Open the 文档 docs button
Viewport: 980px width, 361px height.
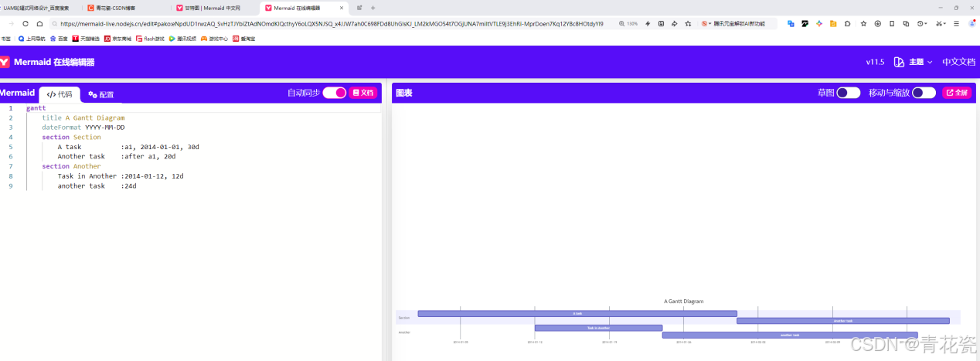pyautogui.click(x=363, y=93)
